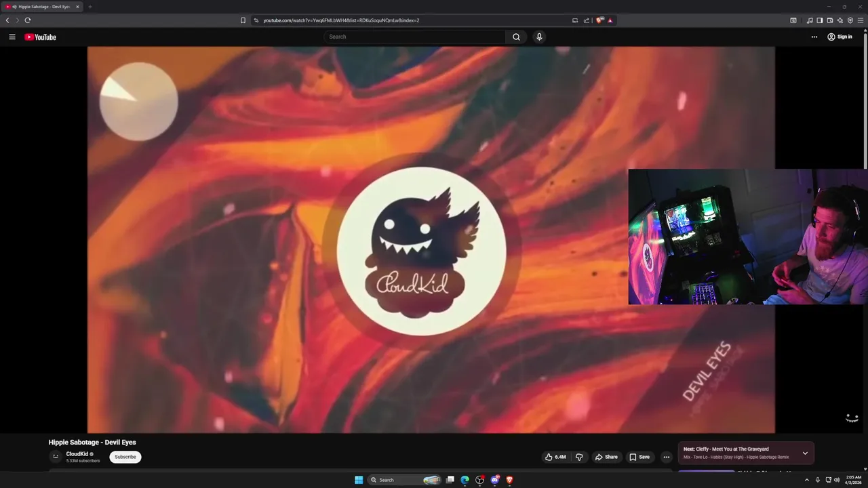Go to YouTube home via logo
The image size is (868, 488).
click(x=41, y=37)
